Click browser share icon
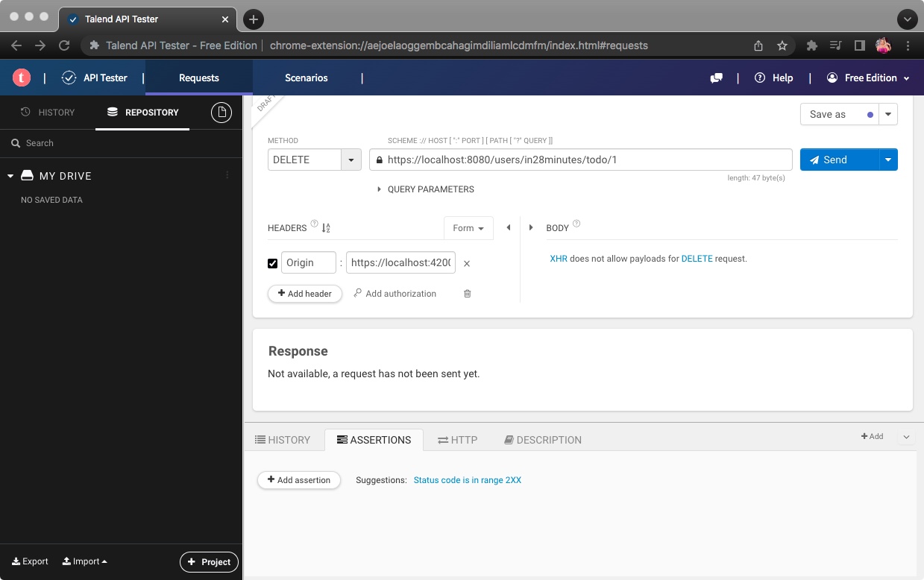 click(x=758, y=45)
